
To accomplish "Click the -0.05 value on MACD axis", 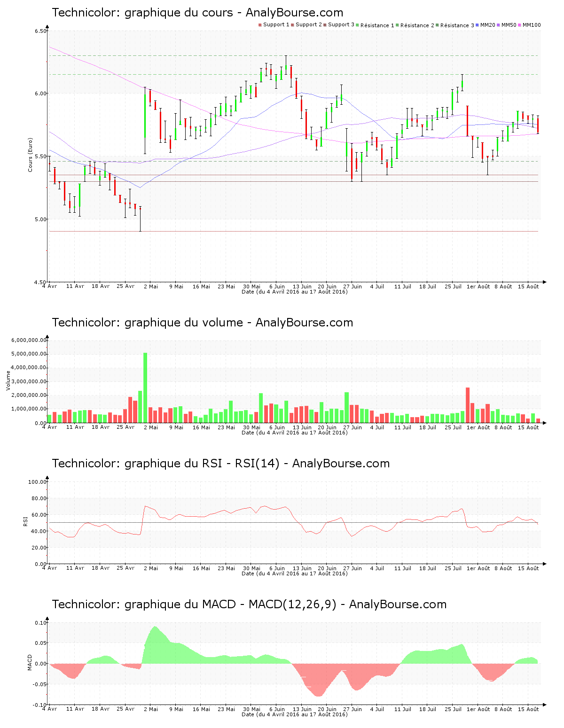I will coord(39,684).
